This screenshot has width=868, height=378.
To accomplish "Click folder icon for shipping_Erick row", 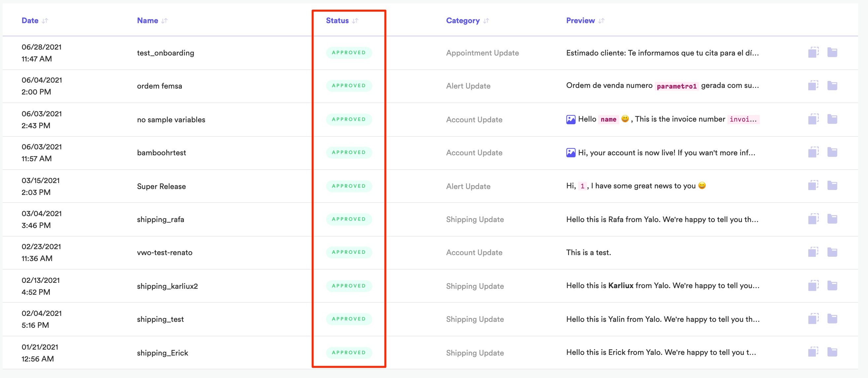I will (832, 352).
